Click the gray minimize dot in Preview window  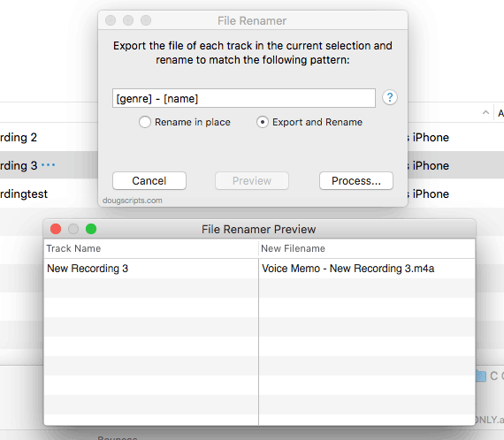tap(73, 229)
